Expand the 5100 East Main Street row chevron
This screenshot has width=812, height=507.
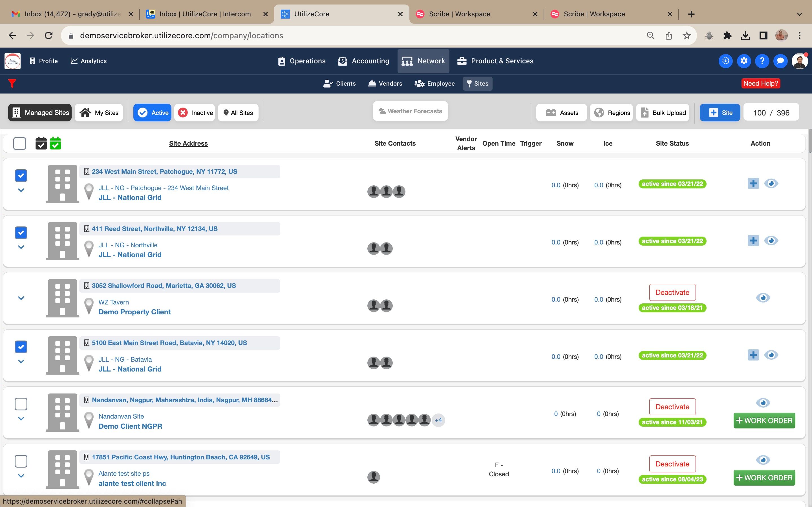tap(21, 361)
